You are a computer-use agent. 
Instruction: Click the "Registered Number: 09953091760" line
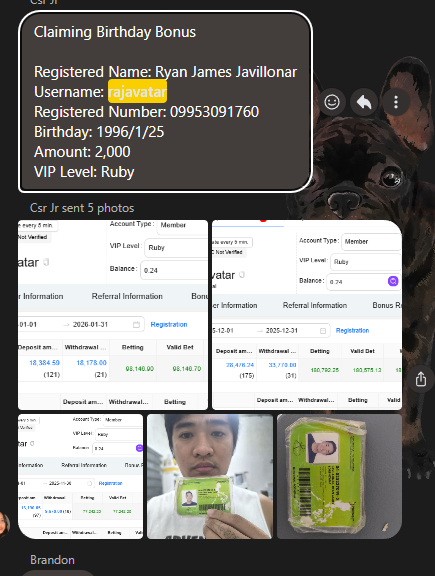pyautogui.click(x=146, y=112)
